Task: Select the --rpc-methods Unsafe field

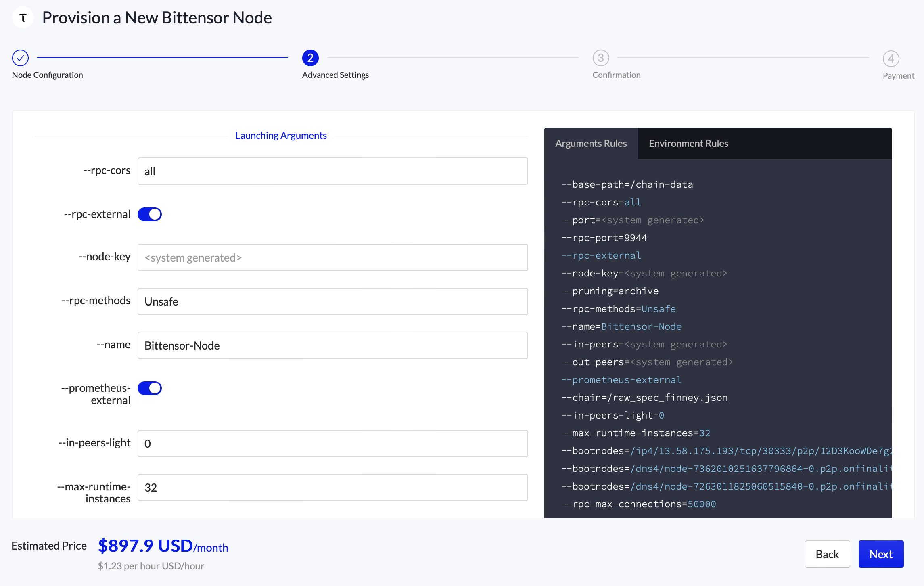Action: coord(332,301)
